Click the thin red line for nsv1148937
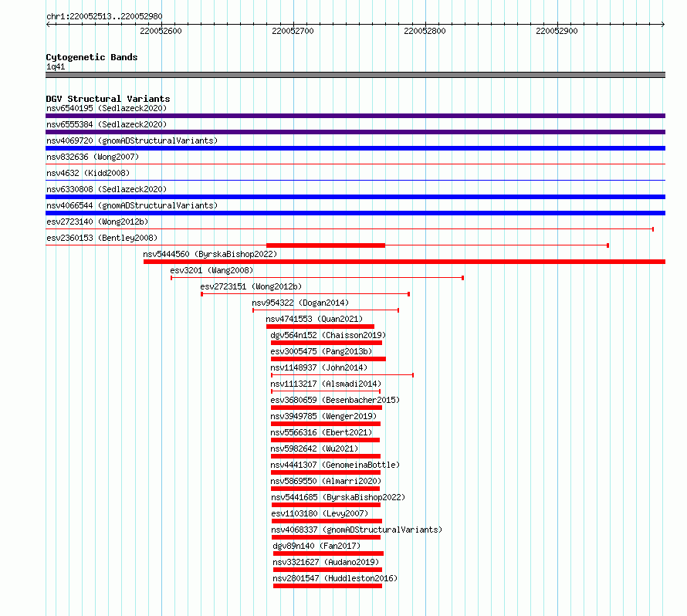The height and width of the screenshot is (616, 687). (342, 375)
